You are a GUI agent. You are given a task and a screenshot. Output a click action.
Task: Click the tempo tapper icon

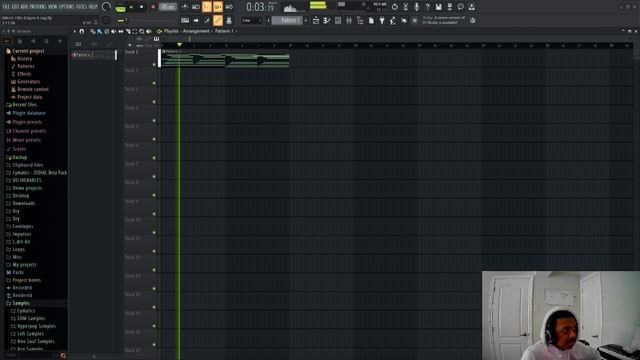coord(392,20)
